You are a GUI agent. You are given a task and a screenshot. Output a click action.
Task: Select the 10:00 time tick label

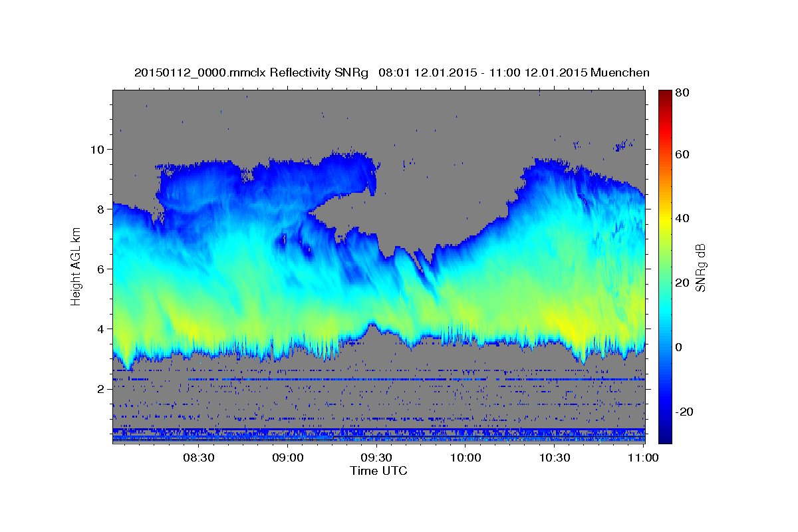tap(465, 458)
